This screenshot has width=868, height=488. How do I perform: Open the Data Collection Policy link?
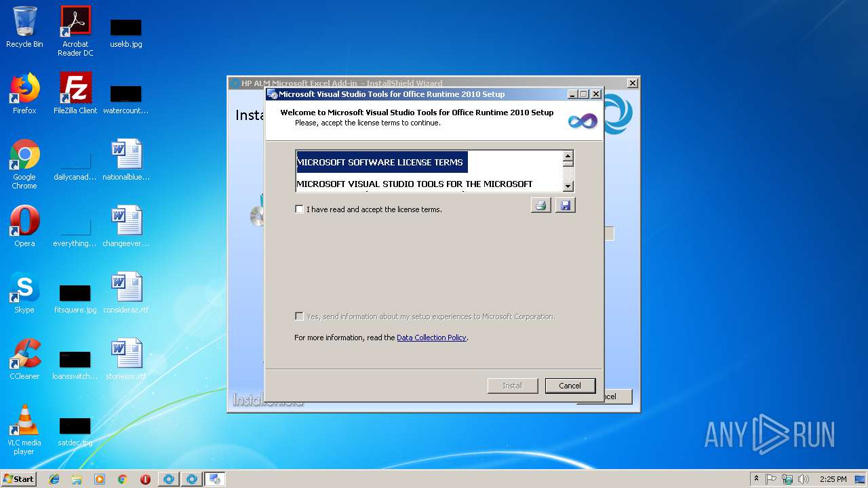coord(431,338)
